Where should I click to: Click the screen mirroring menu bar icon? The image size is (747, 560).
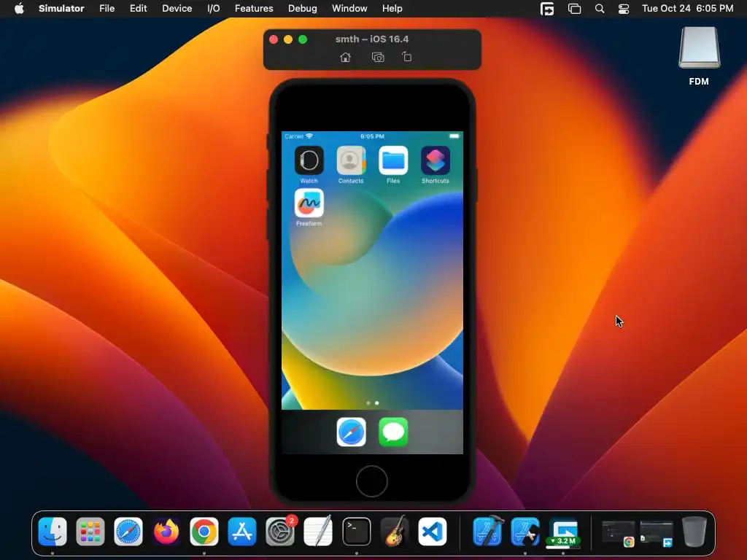coord(575,9)
